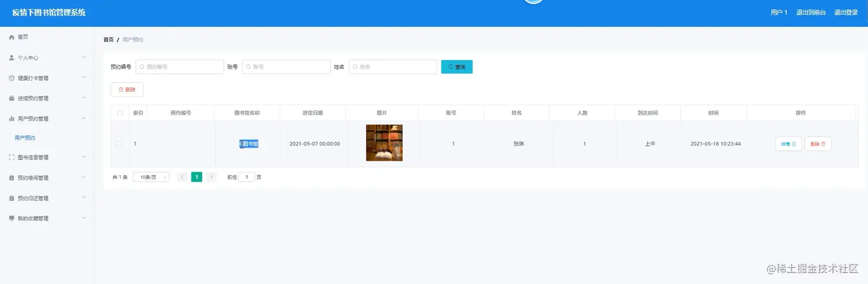
Task: Click 退出到前台 in the top bar
Action: pos(811,13)
